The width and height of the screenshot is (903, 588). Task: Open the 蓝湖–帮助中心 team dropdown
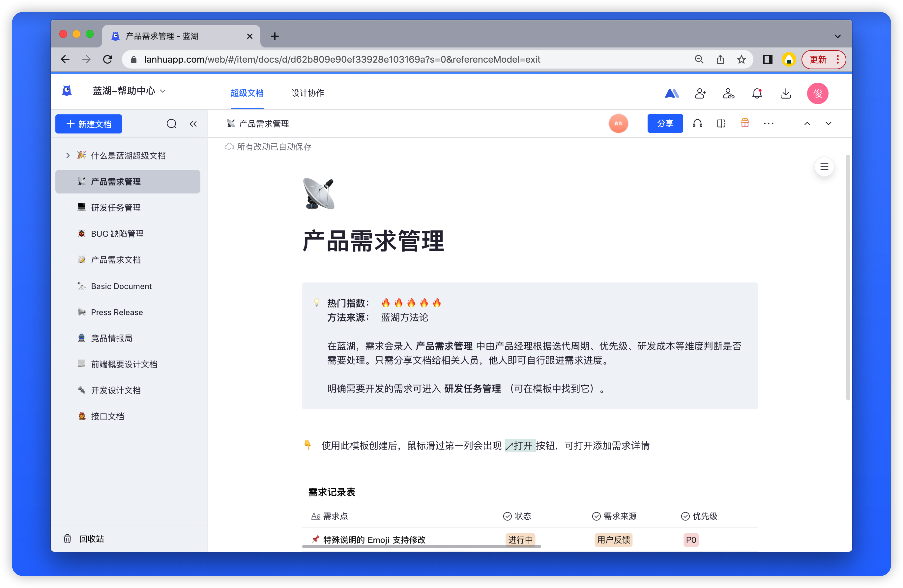[x=129, y=91]
